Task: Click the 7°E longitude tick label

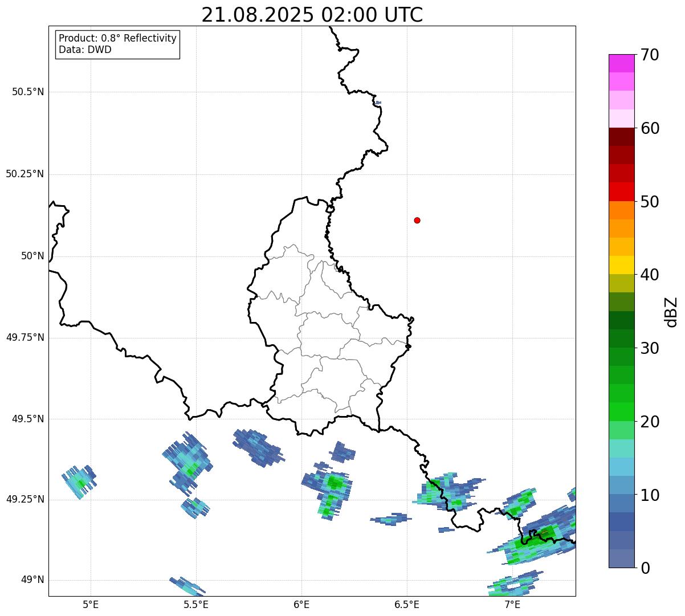Action: coord(512,604)
